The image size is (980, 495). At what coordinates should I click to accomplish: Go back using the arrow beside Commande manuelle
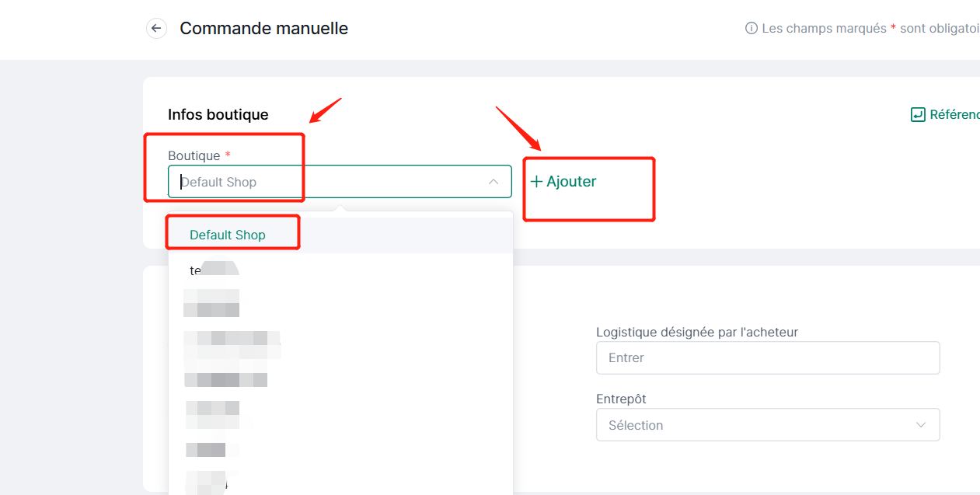[156, 29]
